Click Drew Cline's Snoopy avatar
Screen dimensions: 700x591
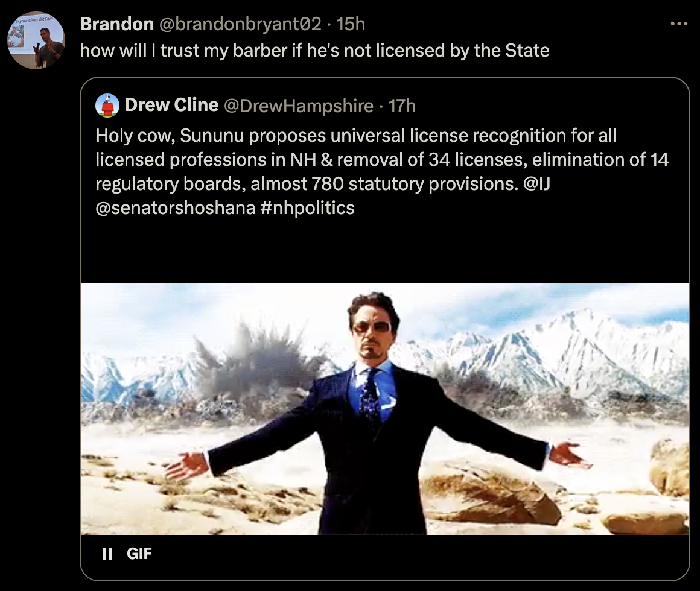[107, 106]
